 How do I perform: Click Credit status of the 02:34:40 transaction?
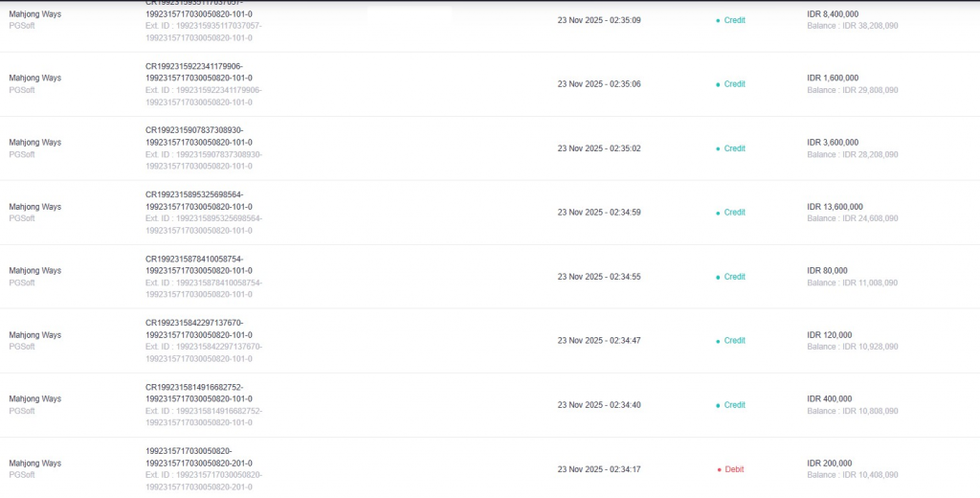pyautogui.click(x=734, y=405)
